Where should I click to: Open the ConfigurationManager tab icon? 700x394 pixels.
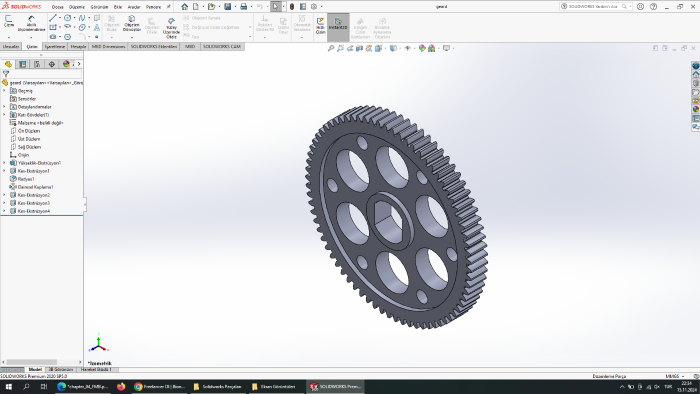[37, 64]
